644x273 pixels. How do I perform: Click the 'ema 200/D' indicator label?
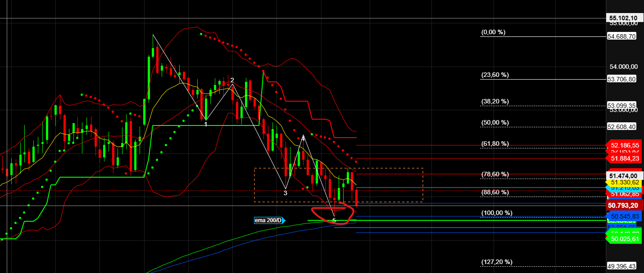click(270, 220)
